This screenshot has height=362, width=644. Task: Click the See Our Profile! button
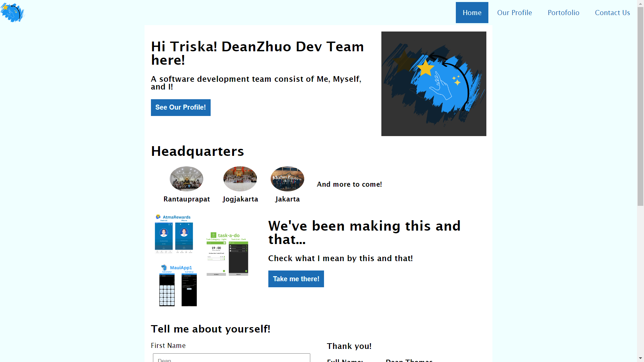pos(181,108)
